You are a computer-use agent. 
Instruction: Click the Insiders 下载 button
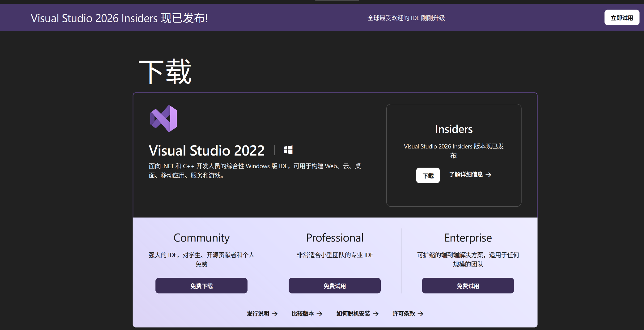(428, 175)
